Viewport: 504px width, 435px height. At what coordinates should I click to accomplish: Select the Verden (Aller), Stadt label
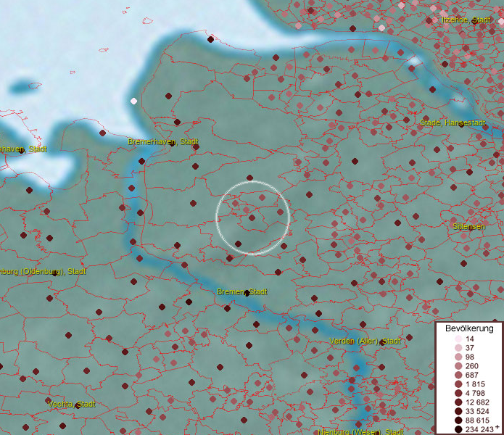coord(365,341)
